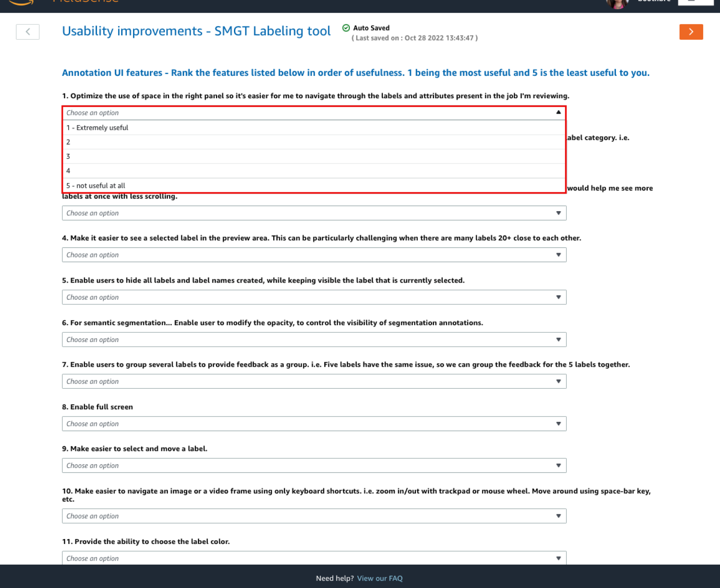Open the dropdown under Enable full screen
The width and height of the screenshot is (720, 588).
[x=314, y=424]
